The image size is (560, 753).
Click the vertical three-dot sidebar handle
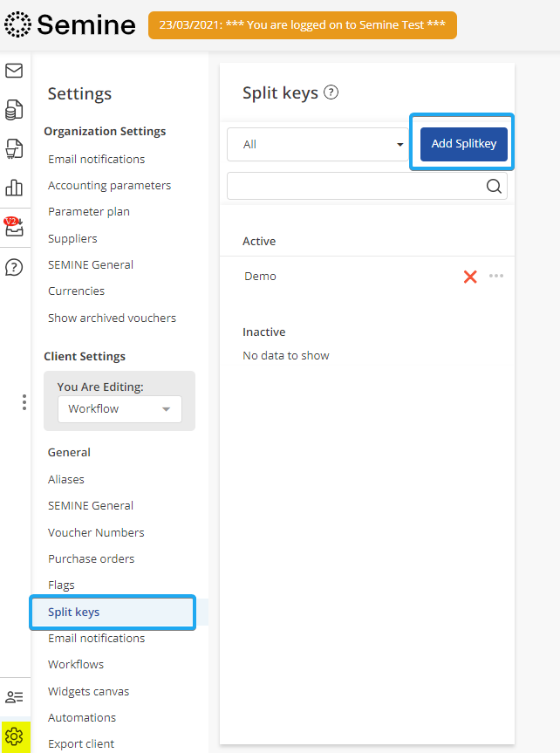click(24, 402)
